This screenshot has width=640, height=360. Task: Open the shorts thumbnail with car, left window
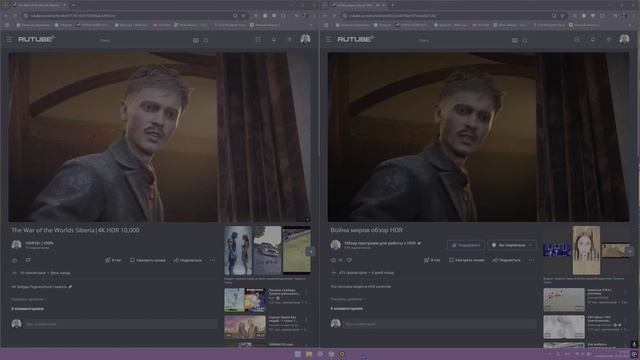pyautogui.click(x=267, y=250)
